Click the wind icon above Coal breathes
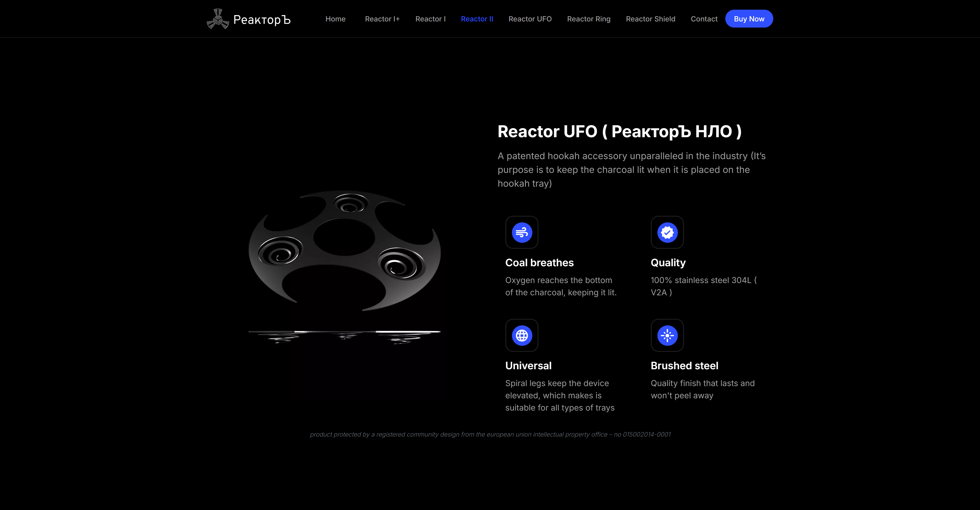980x510 pixels. tap(522, 232)
